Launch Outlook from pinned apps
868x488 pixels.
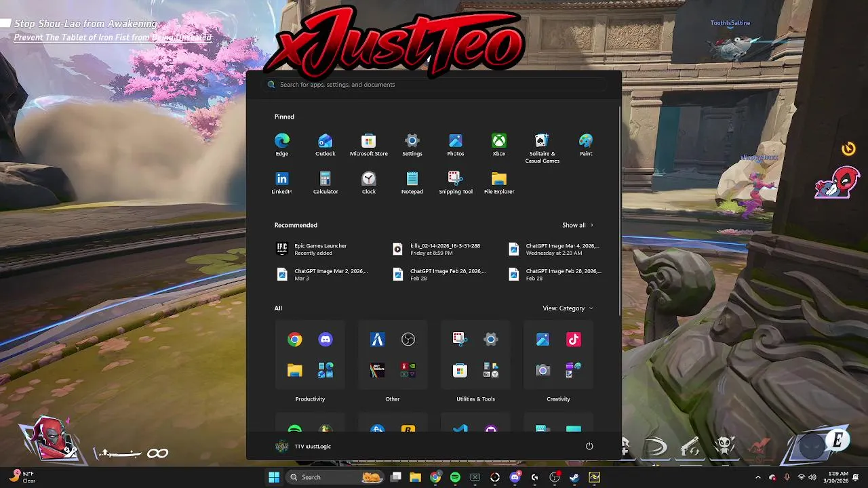(325, 144)
